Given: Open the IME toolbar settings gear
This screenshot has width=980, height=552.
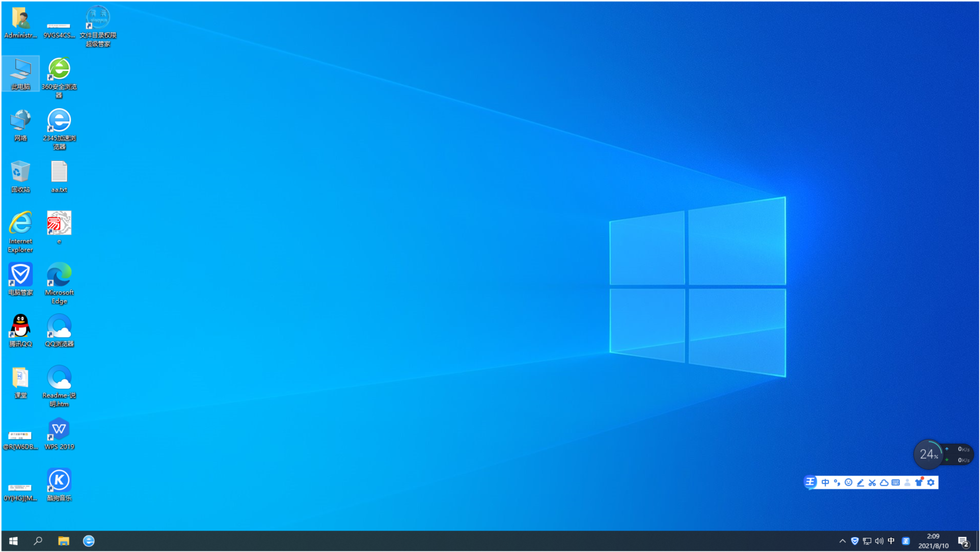Looking at the screenshot, I should 931,483.
